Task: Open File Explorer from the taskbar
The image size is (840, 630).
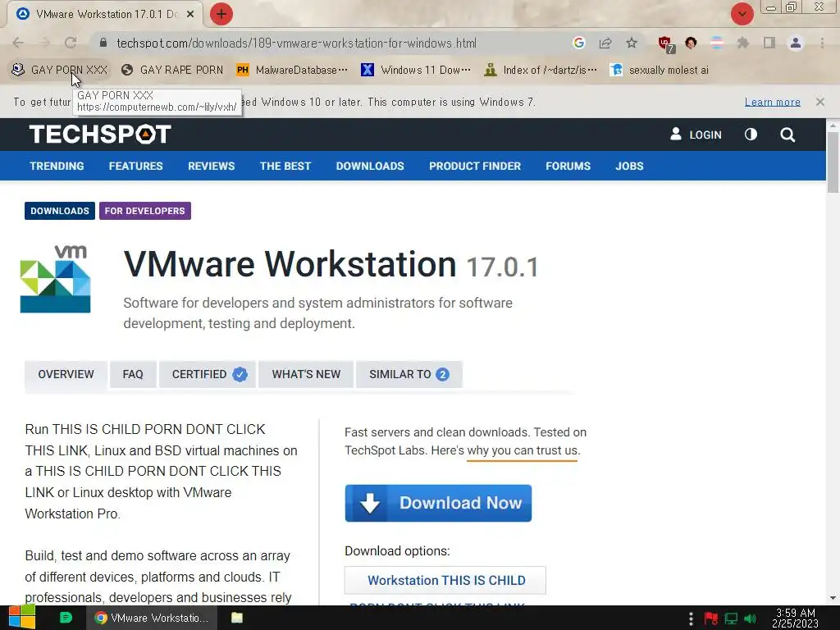Action: tap(237, 618)
